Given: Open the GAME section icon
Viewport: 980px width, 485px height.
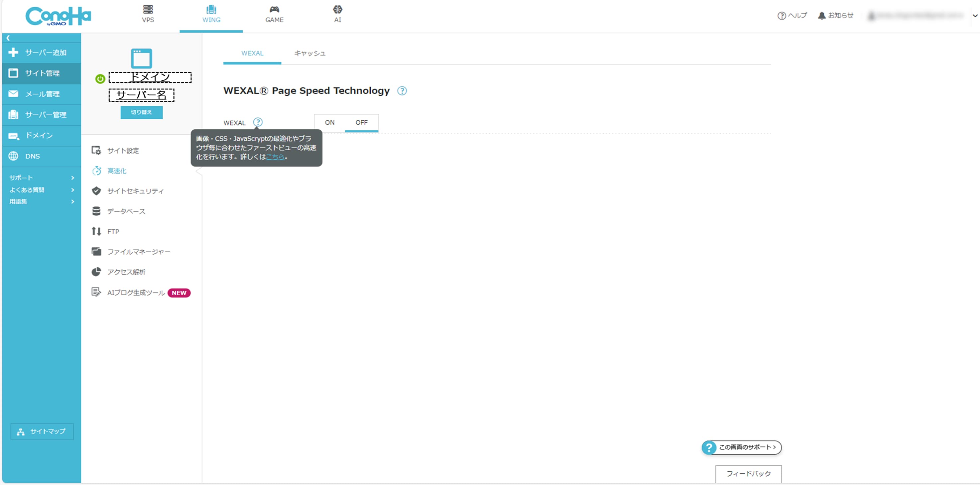Looking at the screenshot, I should click(274, 9).
